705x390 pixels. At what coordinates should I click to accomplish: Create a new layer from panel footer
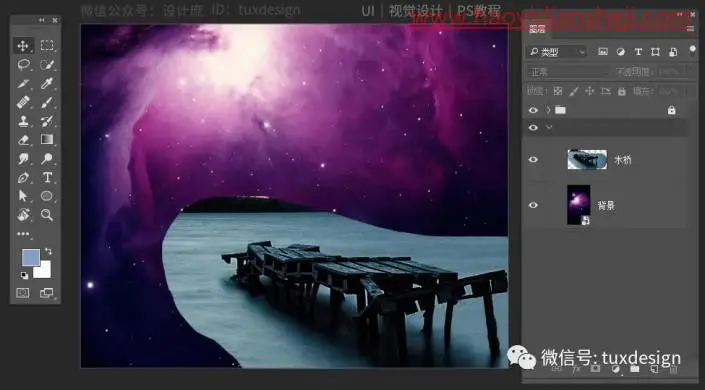[x=654, y=369]
